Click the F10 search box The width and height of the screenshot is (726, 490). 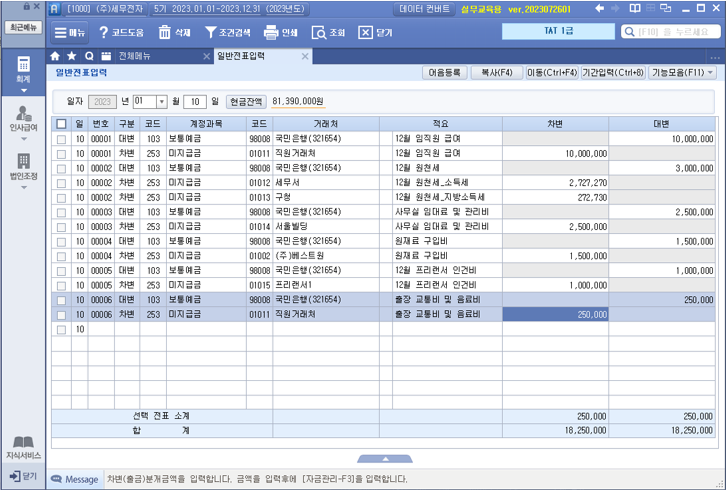tap(670, 31)
